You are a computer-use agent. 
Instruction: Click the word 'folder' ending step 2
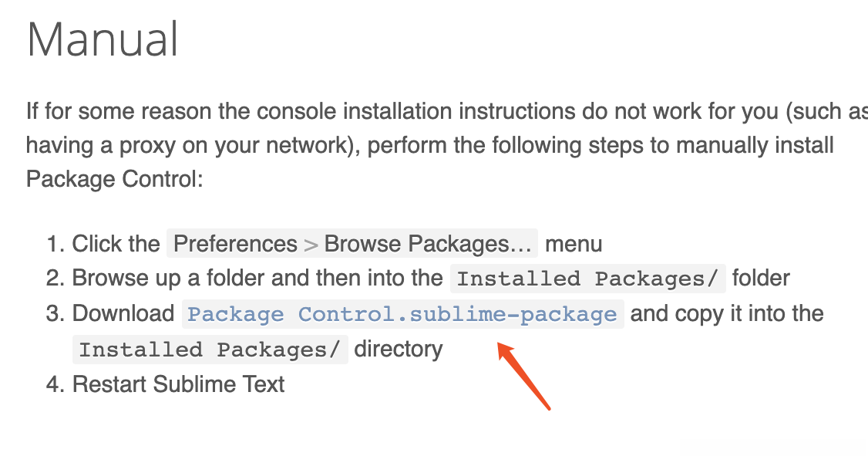[761, 278]
